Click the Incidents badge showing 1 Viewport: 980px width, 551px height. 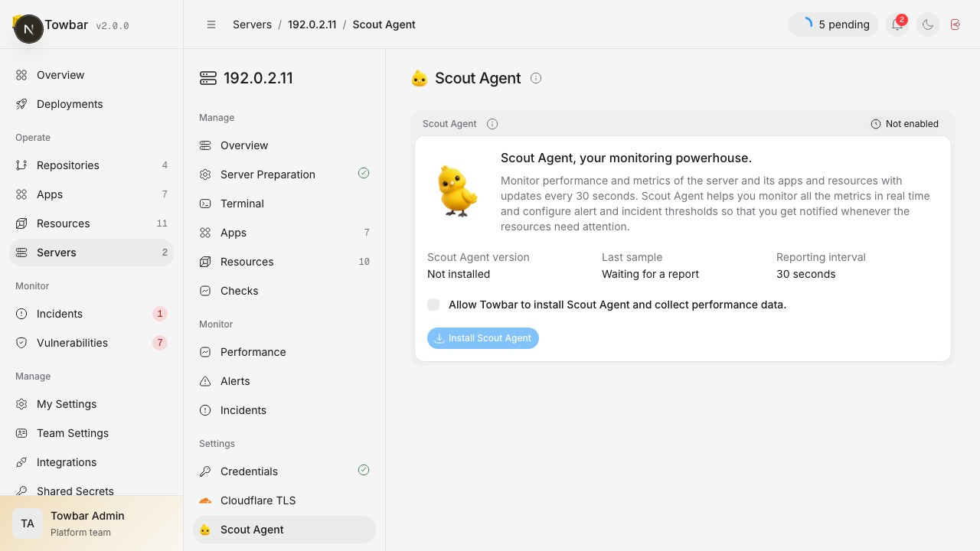click(x=160, y=314)
